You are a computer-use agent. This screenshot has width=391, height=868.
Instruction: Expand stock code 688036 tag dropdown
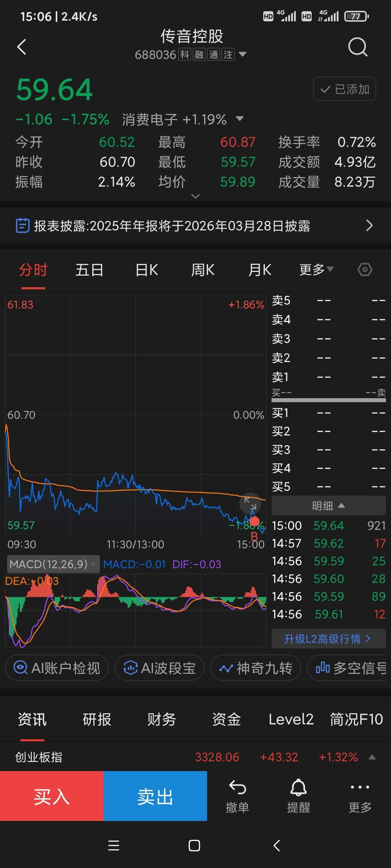pos(243,55)
